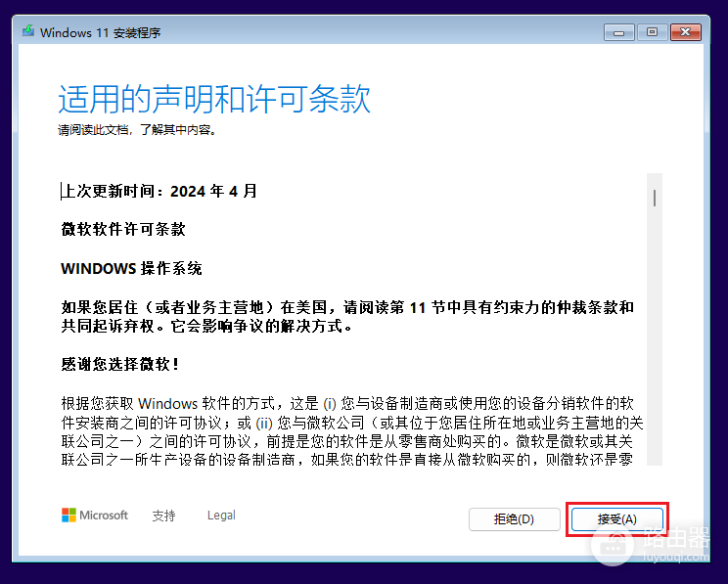Click the 拒绝(D) decline button

click(514, 519)
